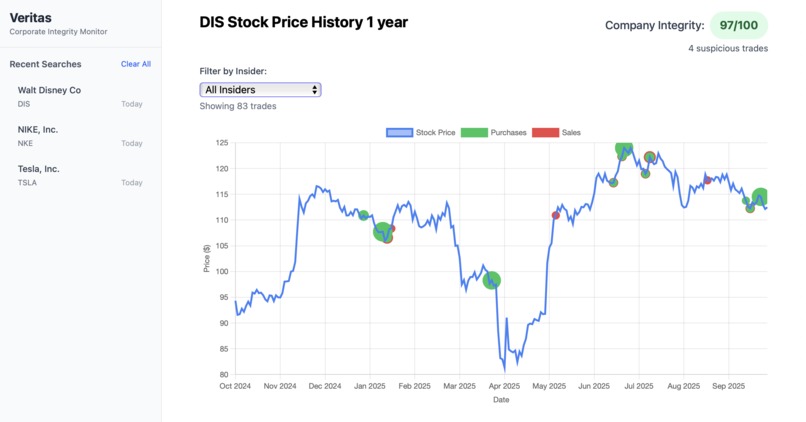Open the NIKE, Inc. recent search
The height and width of the screenshot is (422, 806).
coord(80,136)
